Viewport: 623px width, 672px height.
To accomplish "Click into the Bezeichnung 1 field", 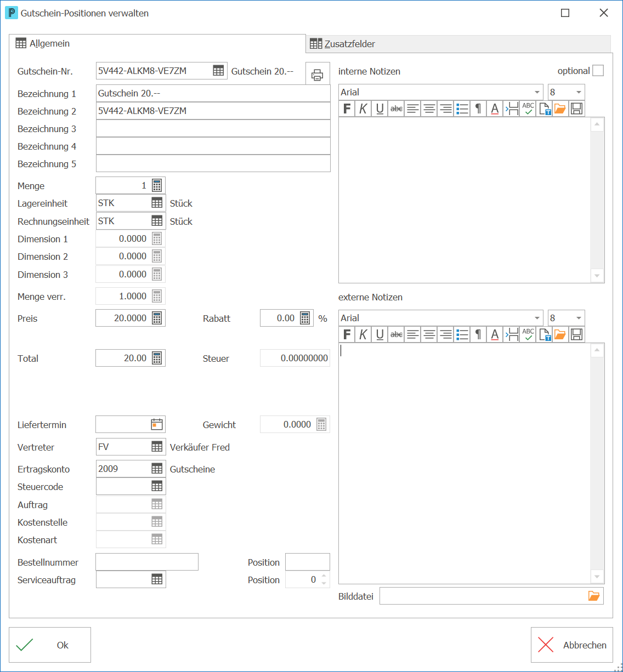I will 213,93.
